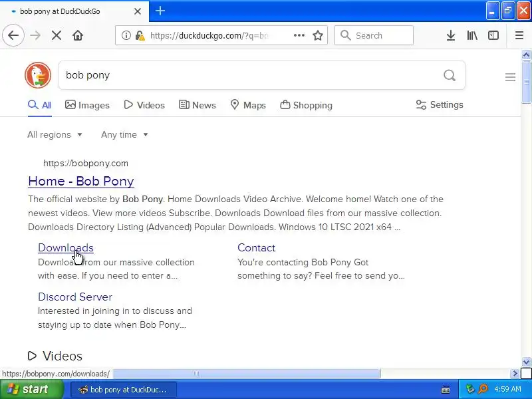Open a new tab with plus button

tap(160, 11)
